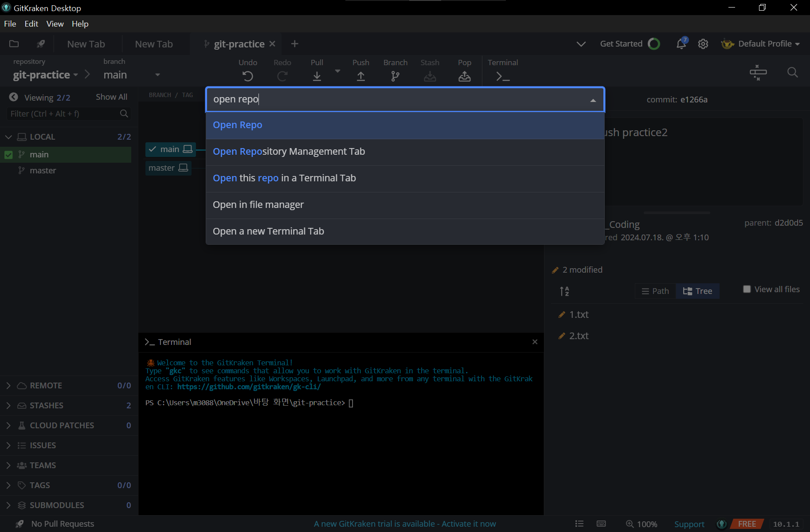
Task: Pop stash using the Pop icon
Action: coord(465,76)
